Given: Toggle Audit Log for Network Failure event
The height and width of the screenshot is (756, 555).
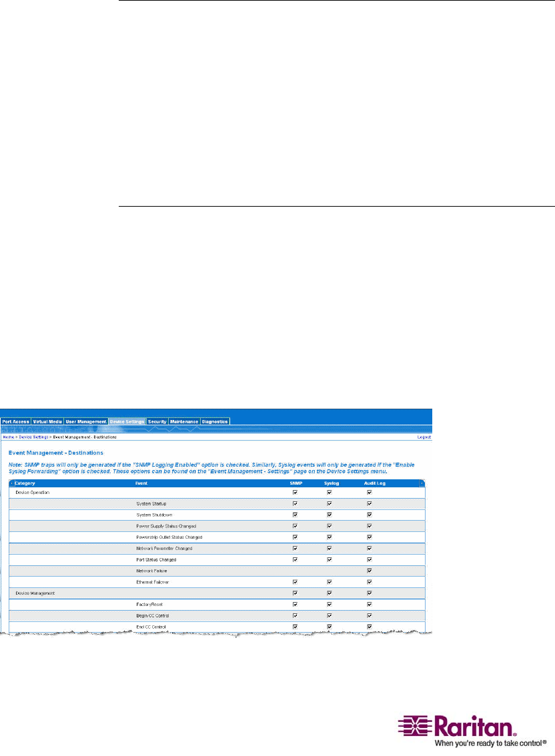Looking at the screenshot, I should tap(369, 571).
